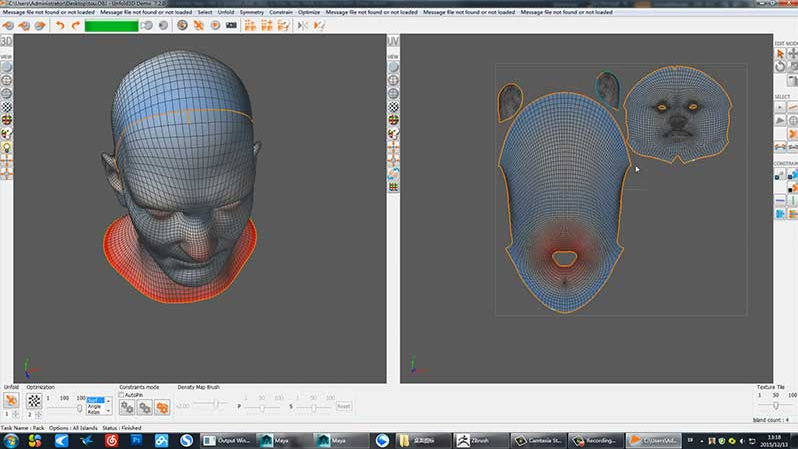798x449 pixels.
Task: Click the camera icon in the top toolbar
Action: point(231,25)
